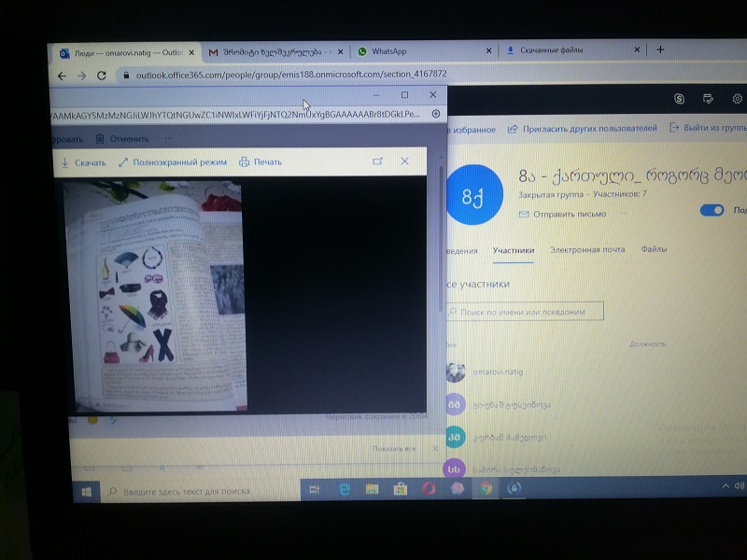This screenshot has width=747, height=560.
Task: Open File Explorer from the taskbar
Action: click(372, 489)
